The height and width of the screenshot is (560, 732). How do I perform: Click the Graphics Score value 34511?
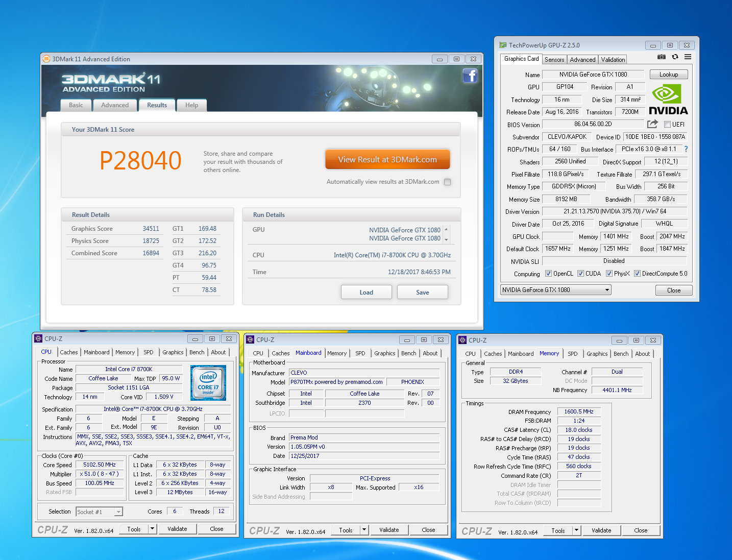coord(151,229)
